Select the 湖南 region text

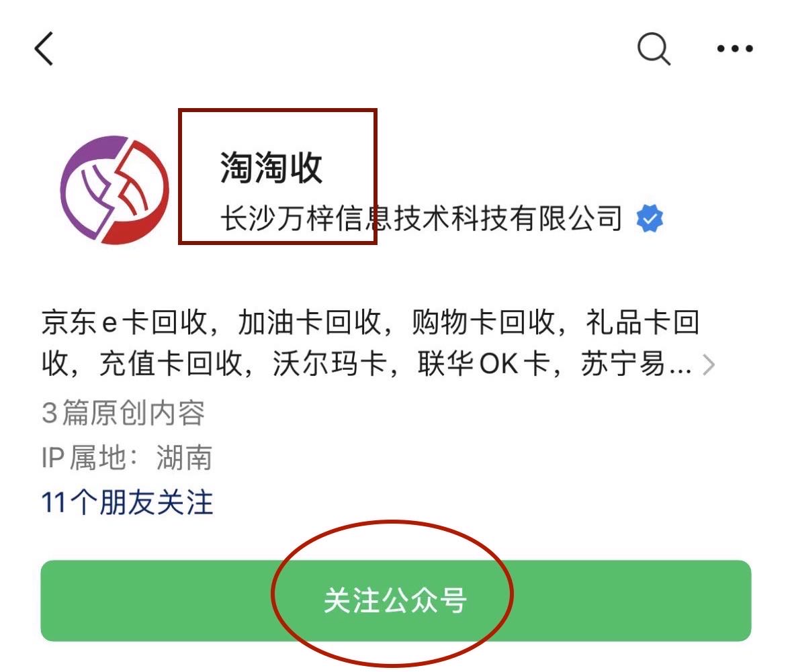(184, 458)
